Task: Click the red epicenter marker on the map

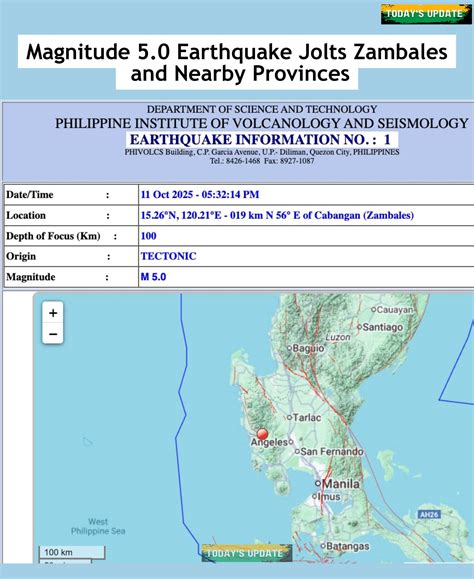Action: pyautogui.click(x=262, y=434)
